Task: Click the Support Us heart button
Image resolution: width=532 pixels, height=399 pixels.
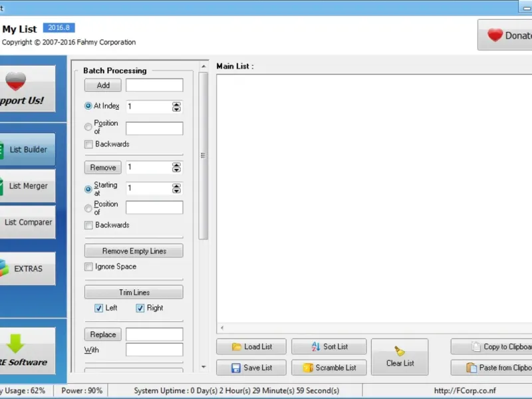Action: click(x=27, y=88)
